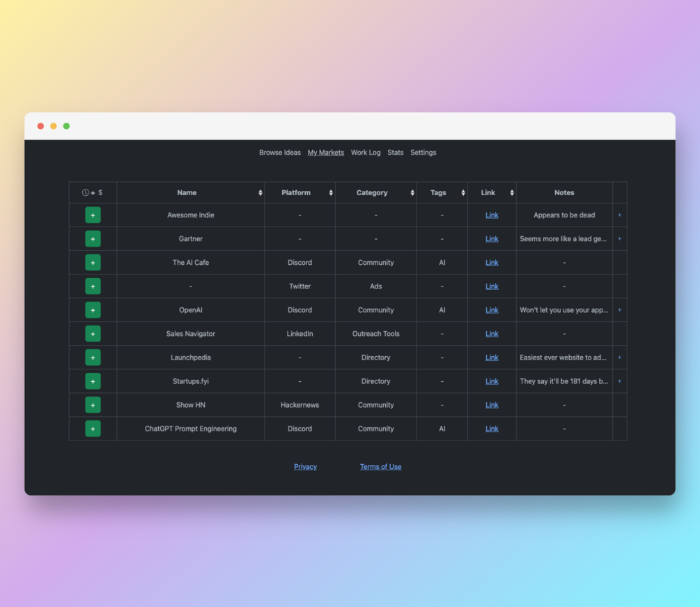This screenshot has width=700, height=607.
Task: Click green plus button for Gartner row
Action: 93,239
